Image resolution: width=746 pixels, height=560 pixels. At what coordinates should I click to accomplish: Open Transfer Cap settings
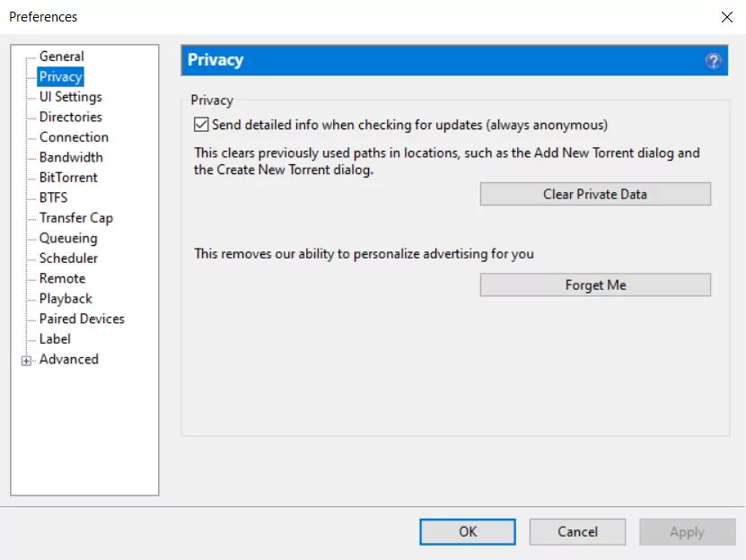[x=76, y=218]
